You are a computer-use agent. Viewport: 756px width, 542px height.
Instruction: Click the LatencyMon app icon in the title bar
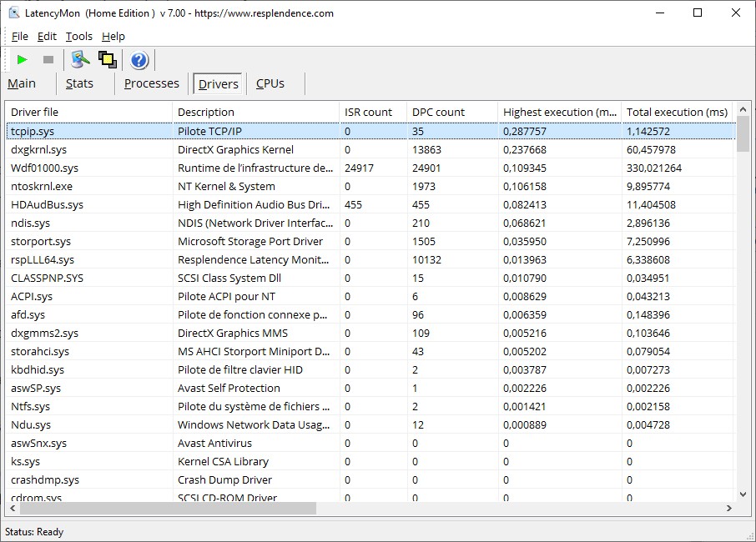point(13,13)
